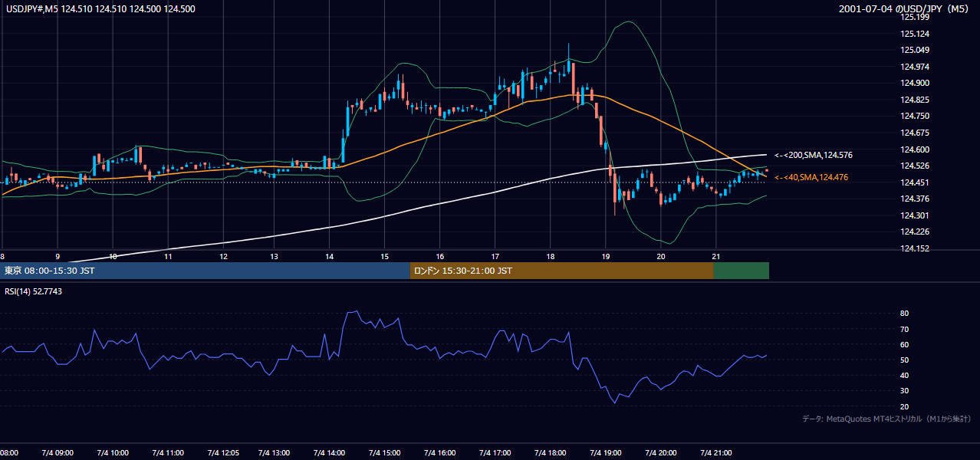Select the ロンドン 15:30-21:00 JST session bar
980x460 pixels.
click(x=562, y=271)
